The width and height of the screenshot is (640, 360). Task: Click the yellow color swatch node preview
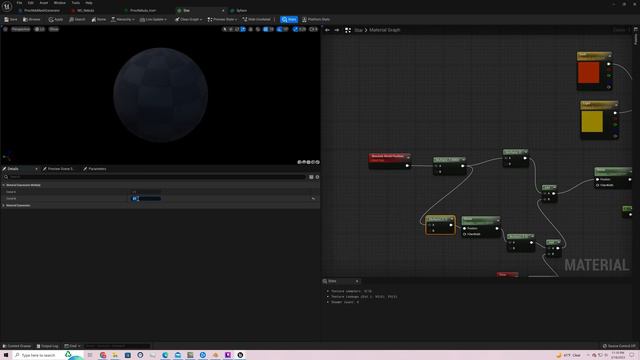point(592,121)
